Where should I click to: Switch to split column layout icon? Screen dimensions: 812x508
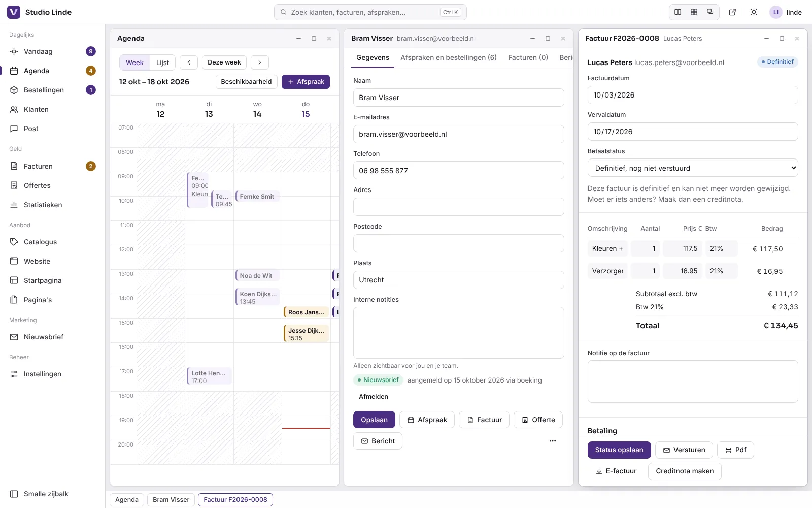click(678, 12)
